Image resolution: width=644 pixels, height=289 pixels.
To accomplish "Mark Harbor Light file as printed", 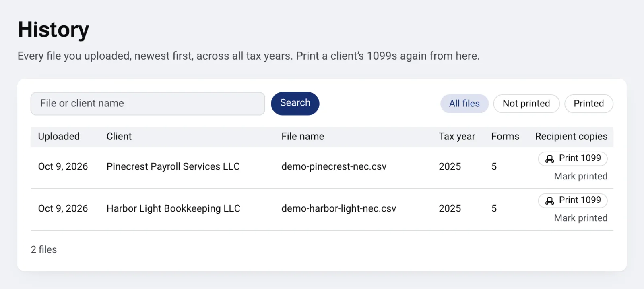I will [581, 218].
